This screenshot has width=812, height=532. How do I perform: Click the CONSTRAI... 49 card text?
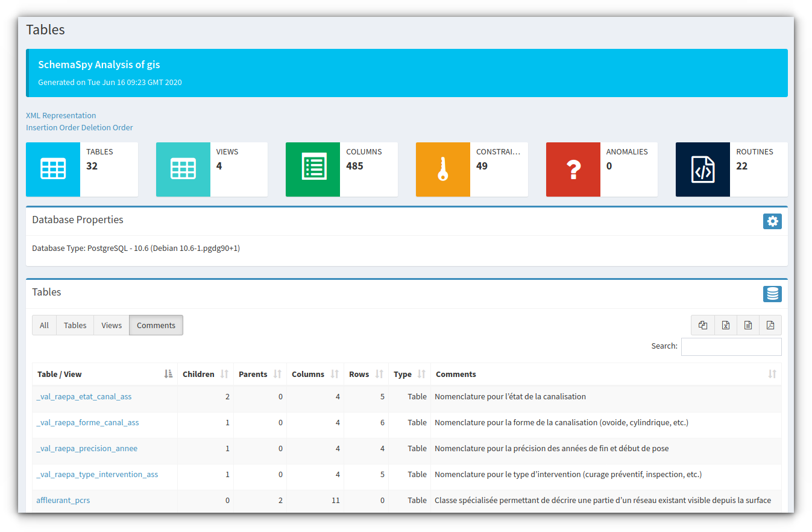[x=498, y=159]
